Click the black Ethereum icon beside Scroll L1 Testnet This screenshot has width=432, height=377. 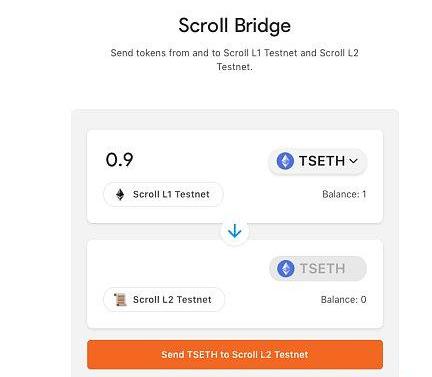120,194
